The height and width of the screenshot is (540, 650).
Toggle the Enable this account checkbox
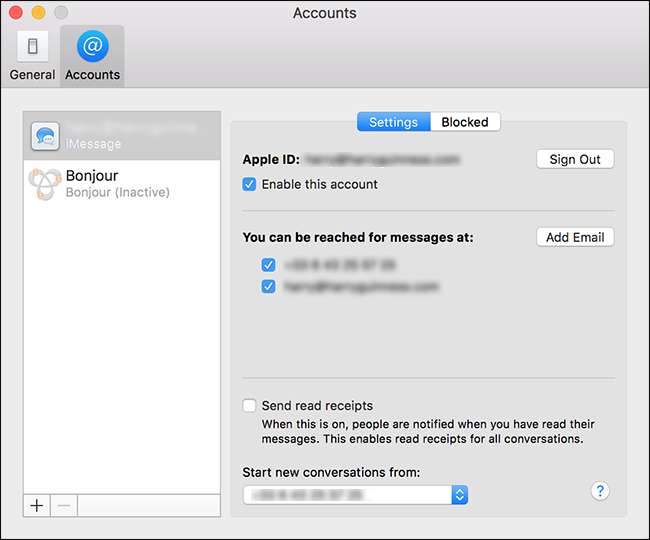[250, 184]
